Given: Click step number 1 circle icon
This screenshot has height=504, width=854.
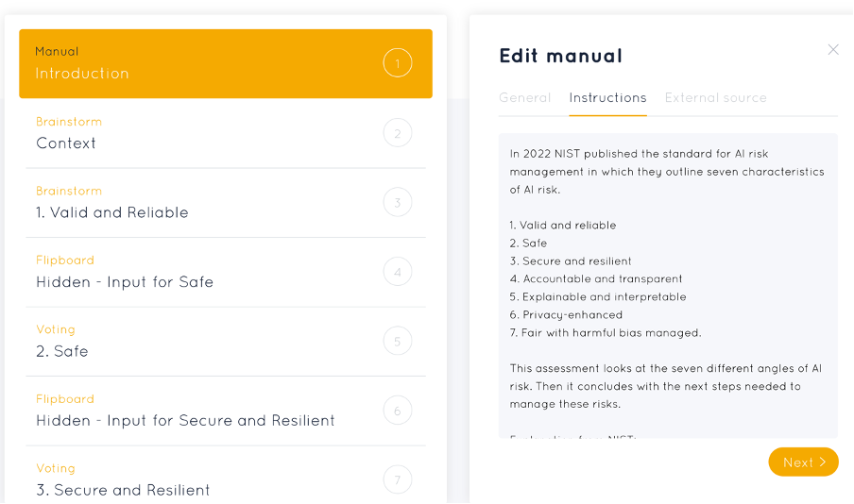Looking at the screenshot, I should point(398,64).
